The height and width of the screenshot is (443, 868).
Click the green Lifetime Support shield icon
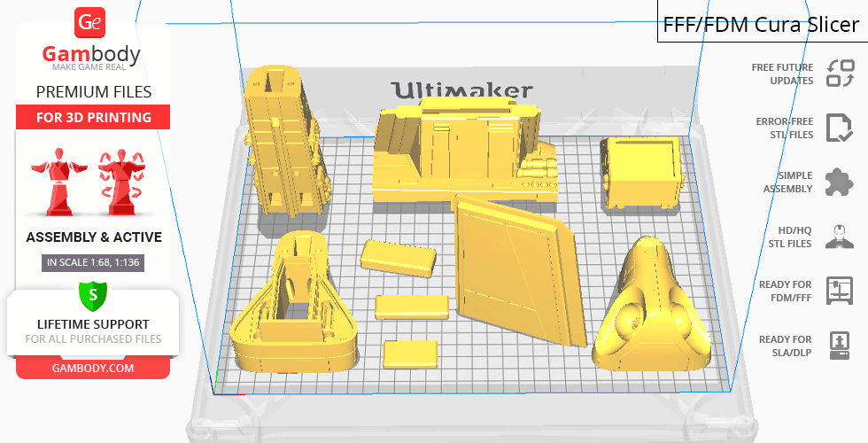click(92, 295)
